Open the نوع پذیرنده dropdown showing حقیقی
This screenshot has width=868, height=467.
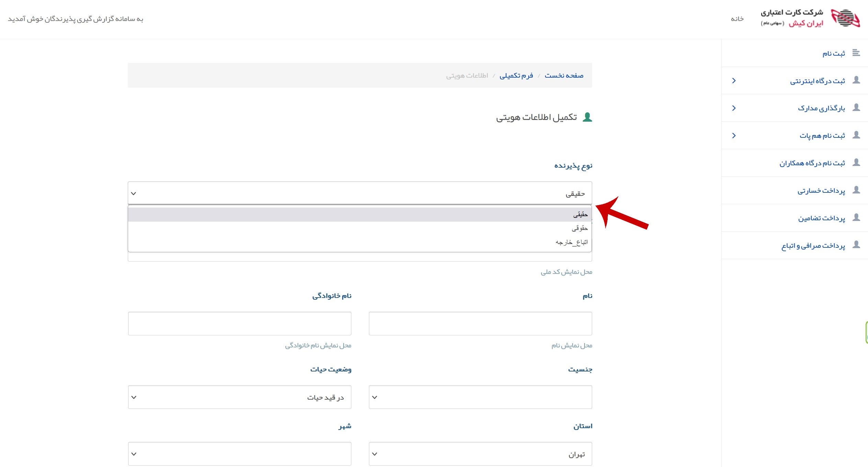tap(360, 193)
